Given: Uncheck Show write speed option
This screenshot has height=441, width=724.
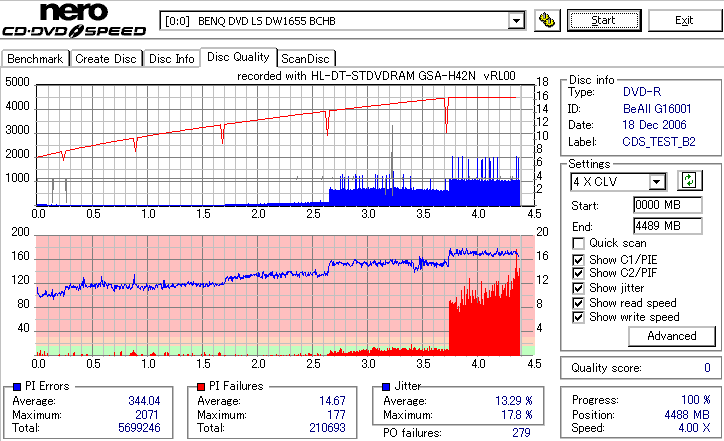Looking at the screenshot, I should (578, 317).
